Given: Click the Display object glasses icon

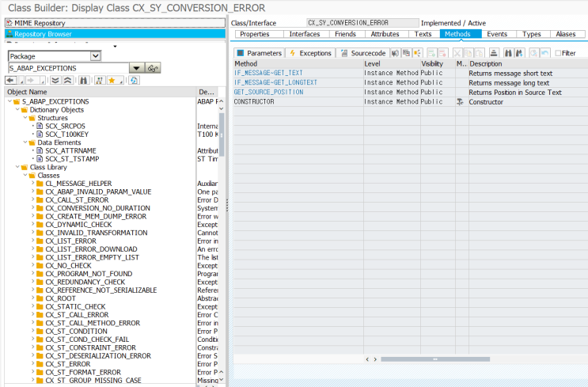Looking at the screenshot, I should pos(153,69).
